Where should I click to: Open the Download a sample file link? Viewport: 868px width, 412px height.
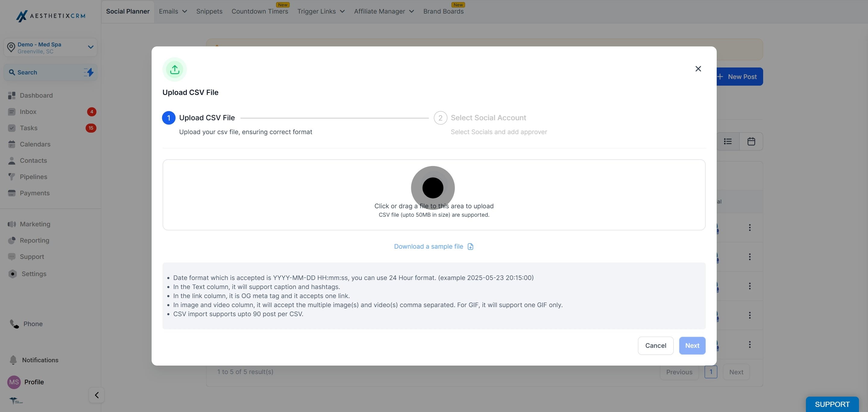[428, 246]
